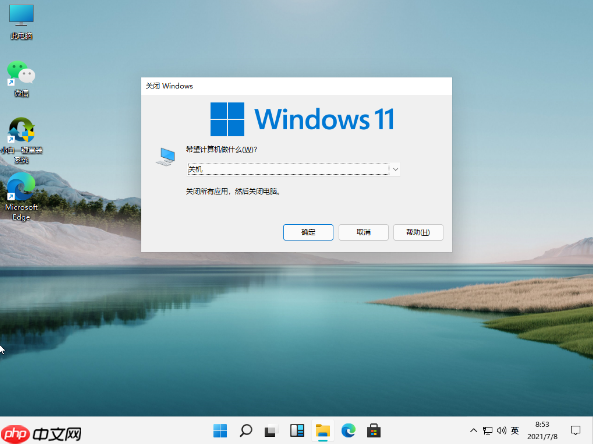593x444 pixels.
Task: Open Microsoft Store from the taskbar
Action: [374, 430]
